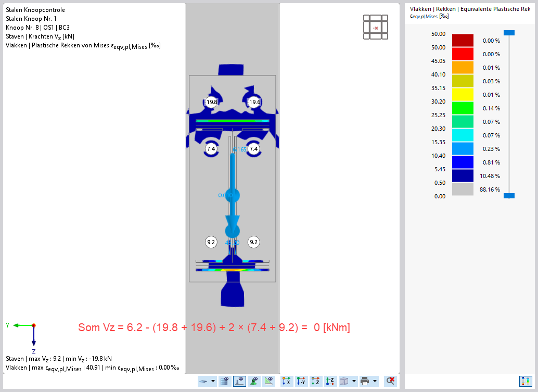Screen dimensions: 538x392
Task: Click the isometric cube view icon
Action: [344, 381]
